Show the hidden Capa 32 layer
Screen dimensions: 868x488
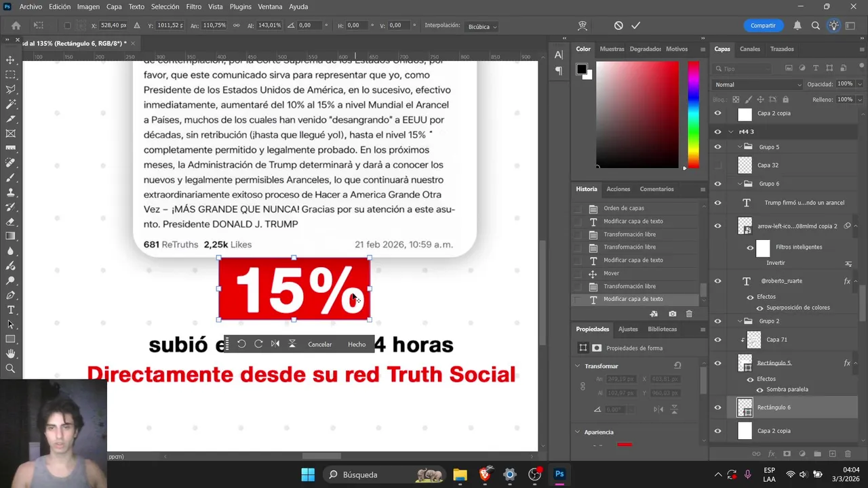click(x=718, y=165)
